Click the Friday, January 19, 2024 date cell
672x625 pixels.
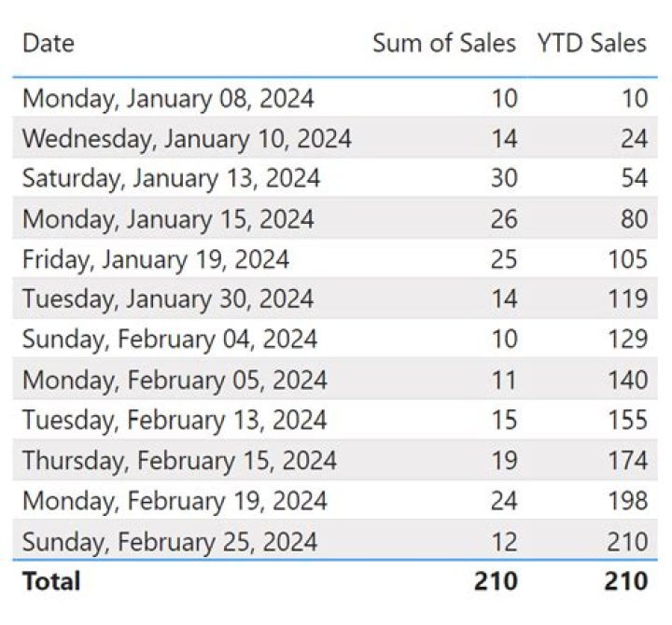(156, 259)
